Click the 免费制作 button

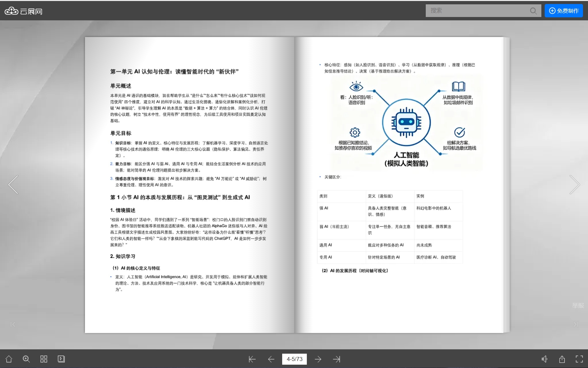click(564, 11)
